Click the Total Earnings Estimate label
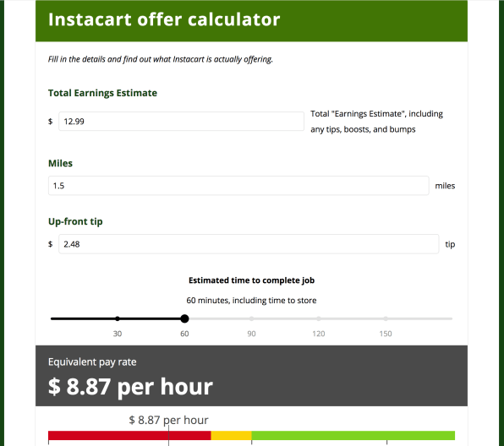 tap(102, 93)
